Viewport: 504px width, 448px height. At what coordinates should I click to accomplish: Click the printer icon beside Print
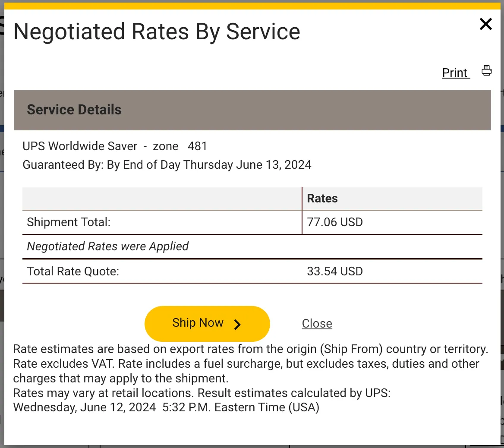(x=486, y=70)
